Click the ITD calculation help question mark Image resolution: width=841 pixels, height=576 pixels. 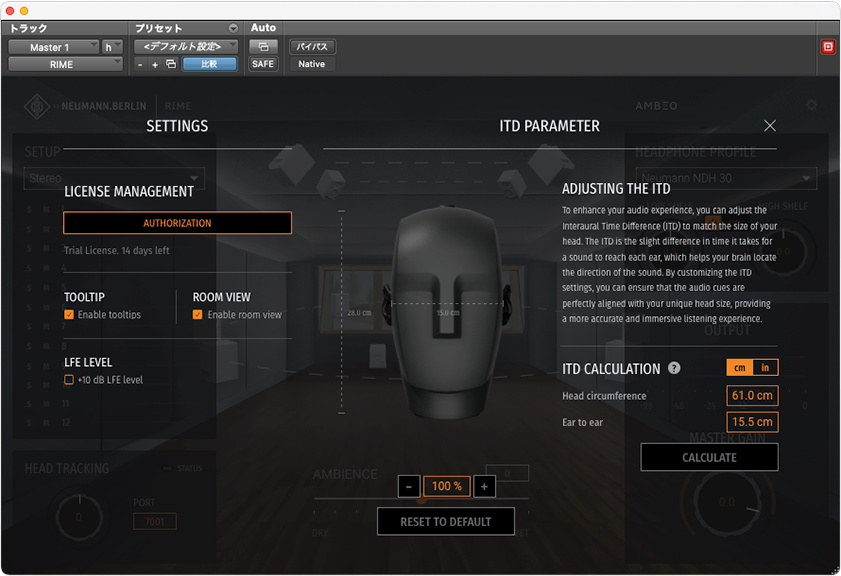pos(674,368)
